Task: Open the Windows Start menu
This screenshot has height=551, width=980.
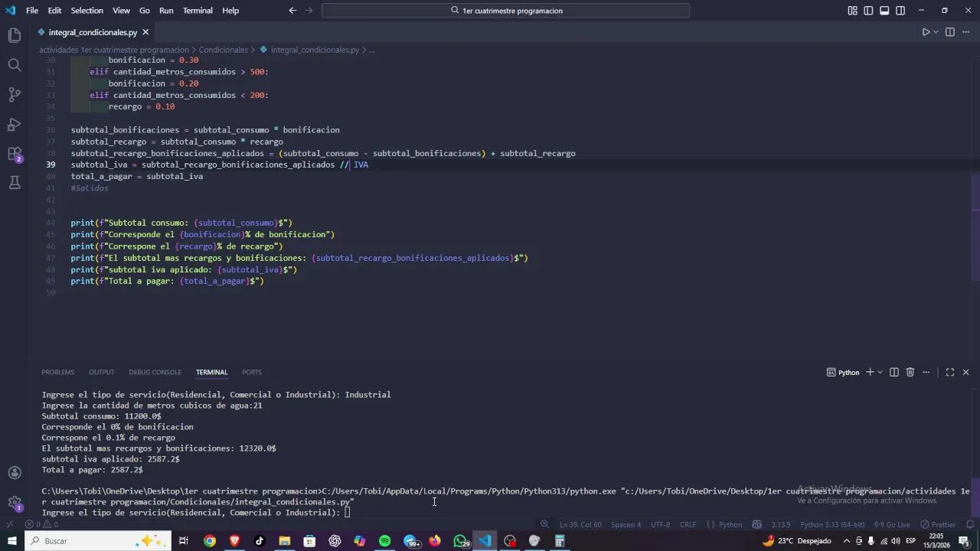Action: pyautogui.click(x=11, y=541)
